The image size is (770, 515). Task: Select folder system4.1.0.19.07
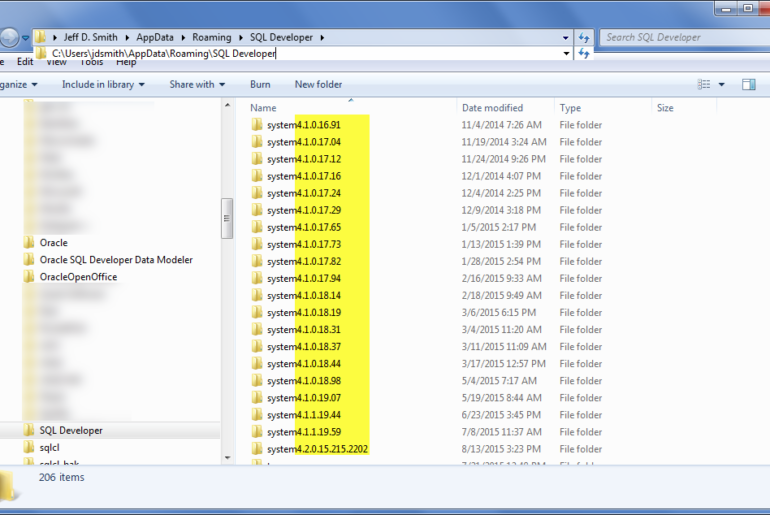coord(303,398)
